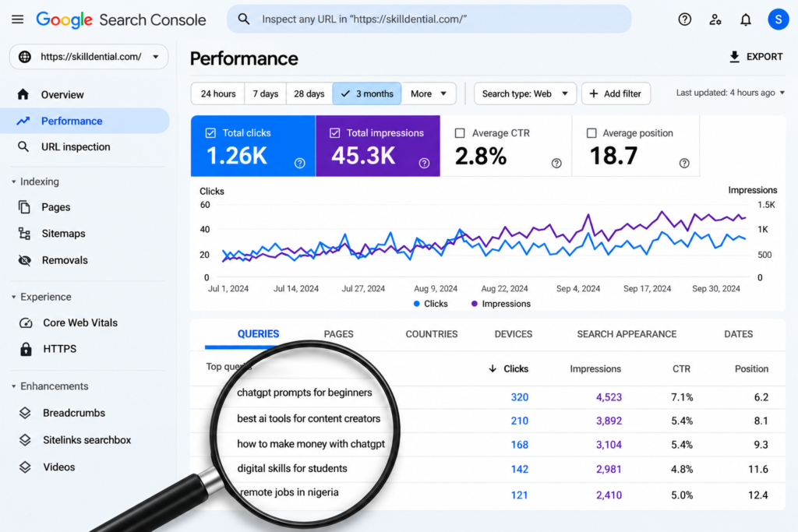Open the help question mark icon

[x=684, y=19]
